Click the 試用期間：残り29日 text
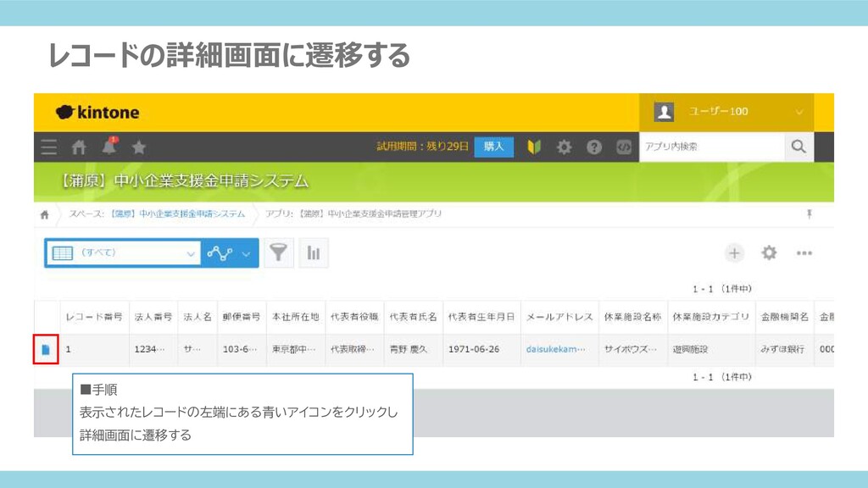This screenshot has height=488, width=868. [422, 147]
